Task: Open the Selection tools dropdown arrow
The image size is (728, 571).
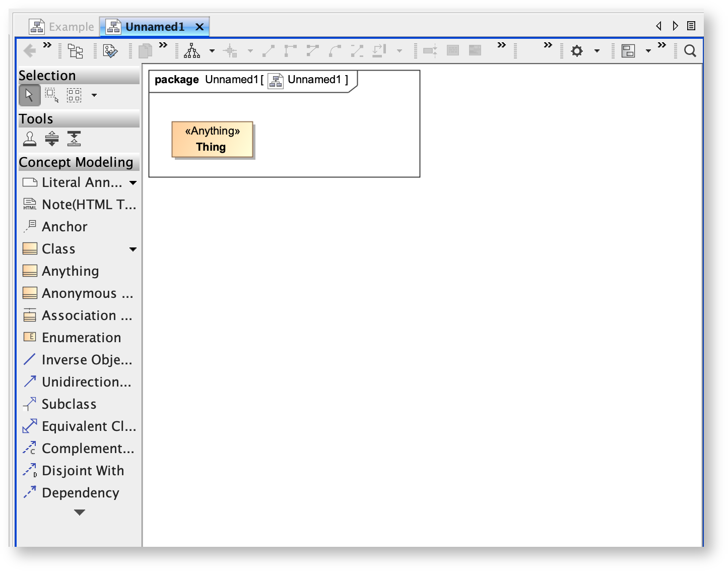Action: point(94,95)
